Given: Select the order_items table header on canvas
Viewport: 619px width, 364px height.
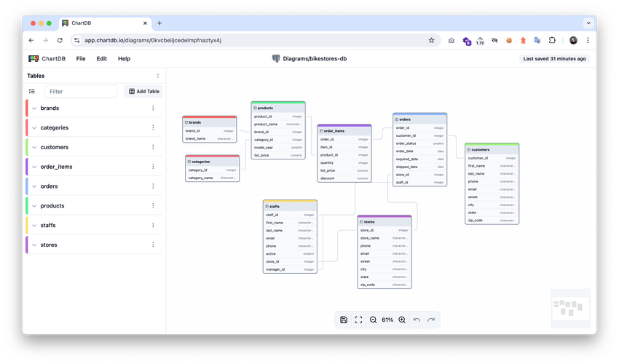Looking at the screenshot, I should point(344,131).
